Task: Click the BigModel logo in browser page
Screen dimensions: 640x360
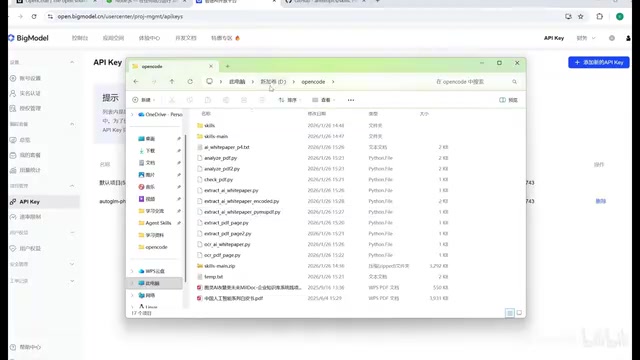Action: [x=28, y=38]
